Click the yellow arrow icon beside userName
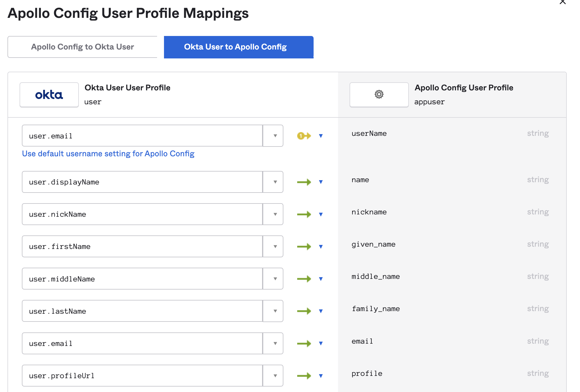 point(304,136)
